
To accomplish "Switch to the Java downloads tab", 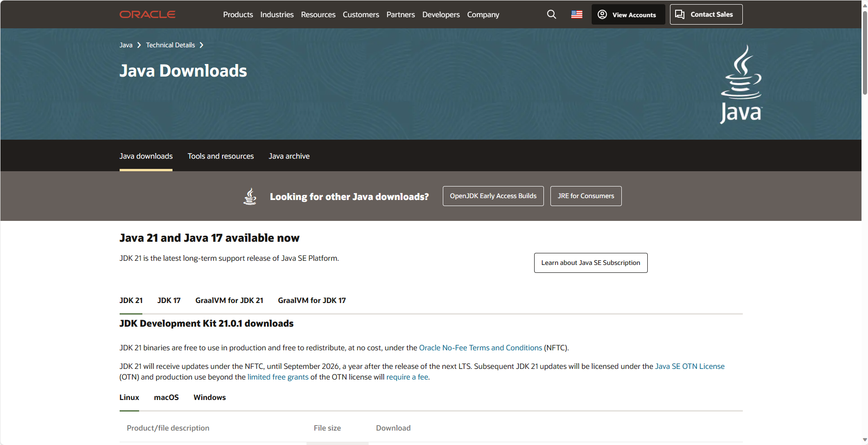I will [x=146, y=156].
